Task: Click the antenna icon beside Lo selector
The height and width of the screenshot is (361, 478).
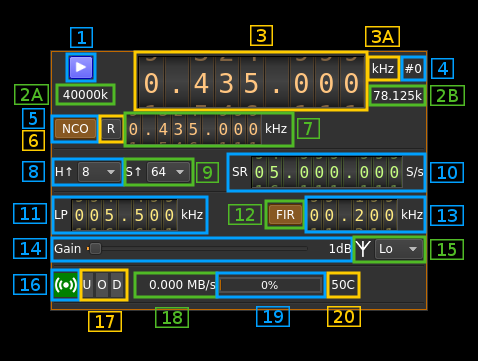Action: 363,248
